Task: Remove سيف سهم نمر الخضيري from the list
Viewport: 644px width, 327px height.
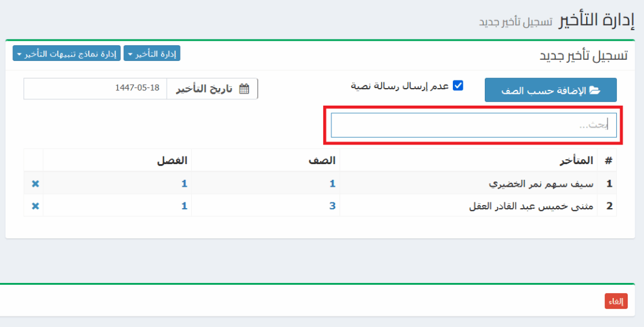Action: 35,184
